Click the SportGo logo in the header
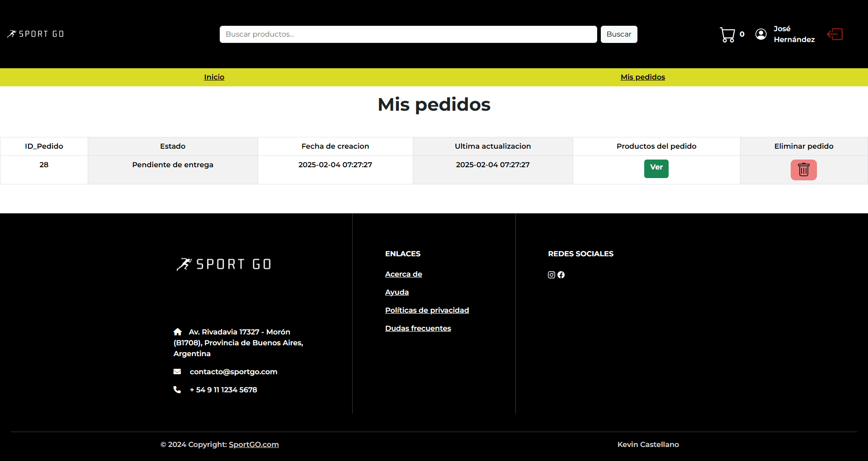Screen dimensions: 868x461 [35, 33]
